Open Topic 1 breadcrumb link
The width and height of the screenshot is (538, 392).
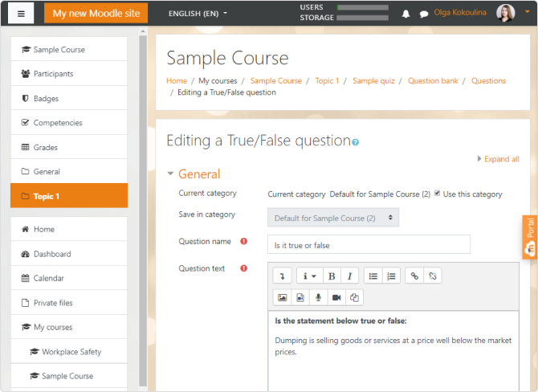click(327, 81)
